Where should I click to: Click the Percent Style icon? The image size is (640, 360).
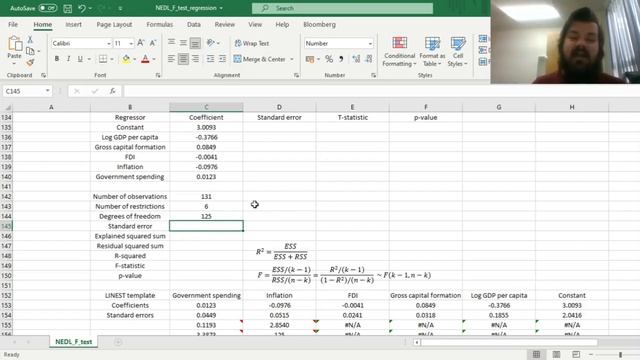(x=329, y=60)
